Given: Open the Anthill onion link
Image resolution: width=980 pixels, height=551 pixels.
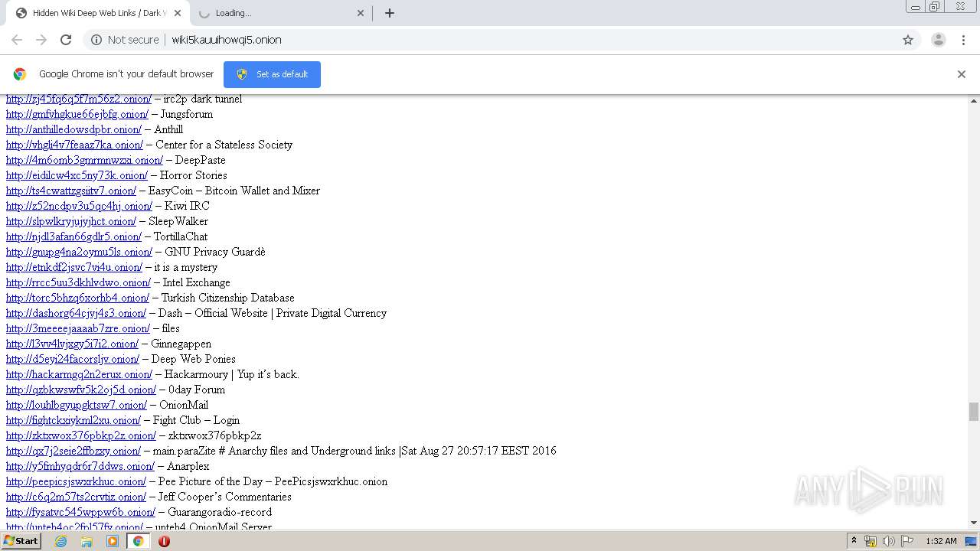Looking at the screenshot, I should 73,129.
